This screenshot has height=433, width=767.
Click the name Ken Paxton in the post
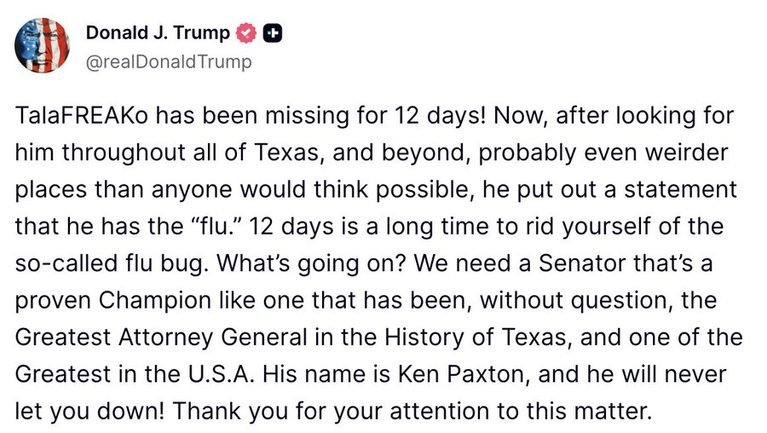461,374
